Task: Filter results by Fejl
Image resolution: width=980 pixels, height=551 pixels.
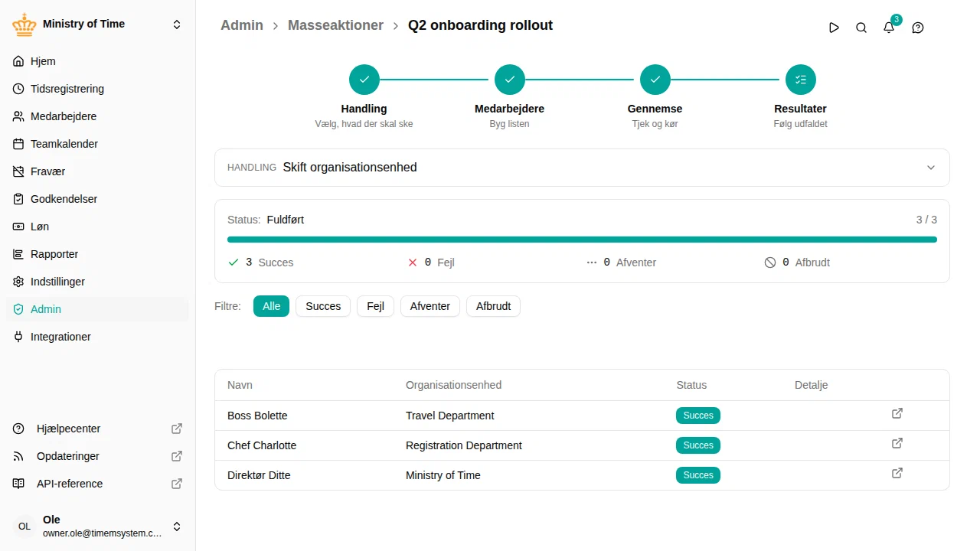Action: [x=375, y=306]
